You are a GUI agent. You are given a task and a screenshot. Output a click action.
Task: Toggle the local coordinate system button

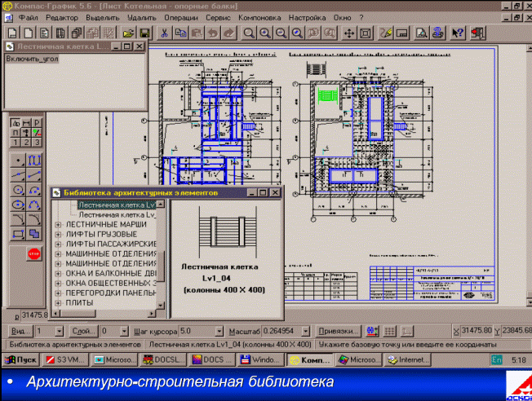[407, 331]
